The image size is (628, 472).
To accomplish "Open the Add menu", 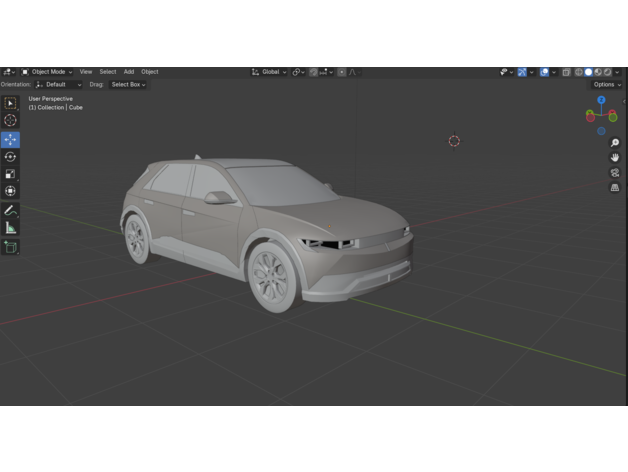I will [x=129, y=72].
